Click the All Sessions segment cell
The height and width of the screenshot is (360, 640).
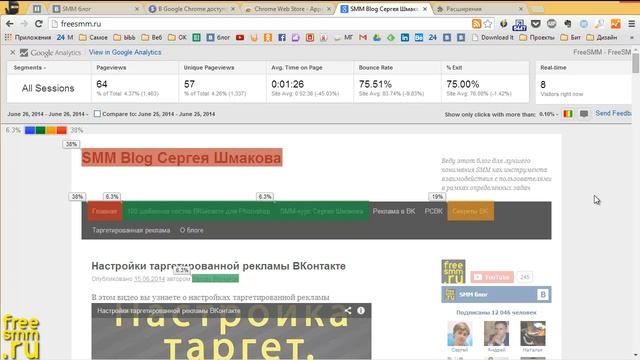48,88
